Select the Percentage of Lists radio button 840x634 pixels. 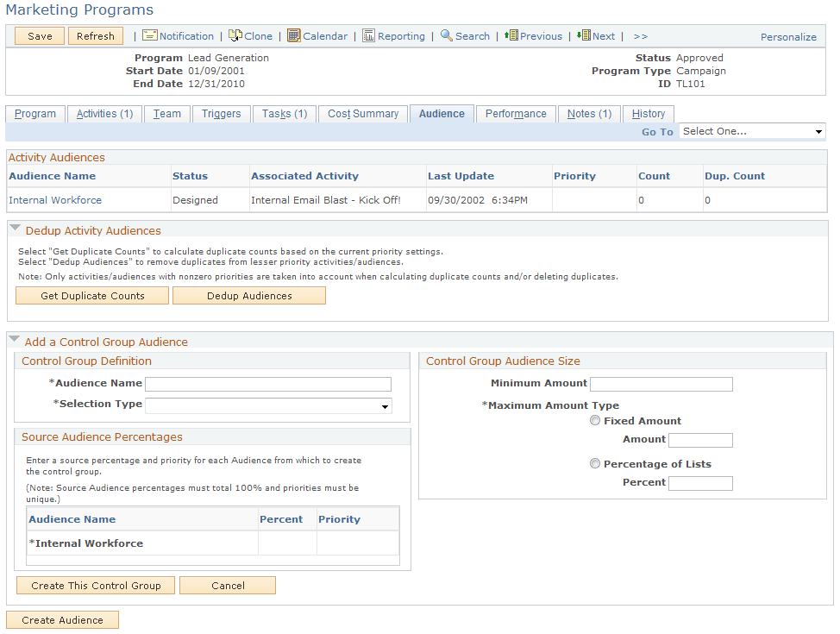click(595, 463)
